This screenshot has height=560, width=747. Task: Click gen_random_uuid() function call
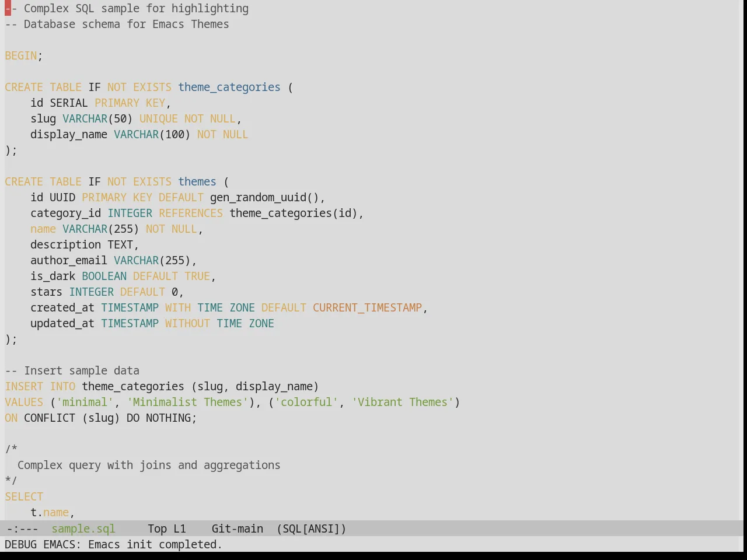pos(265,197)
